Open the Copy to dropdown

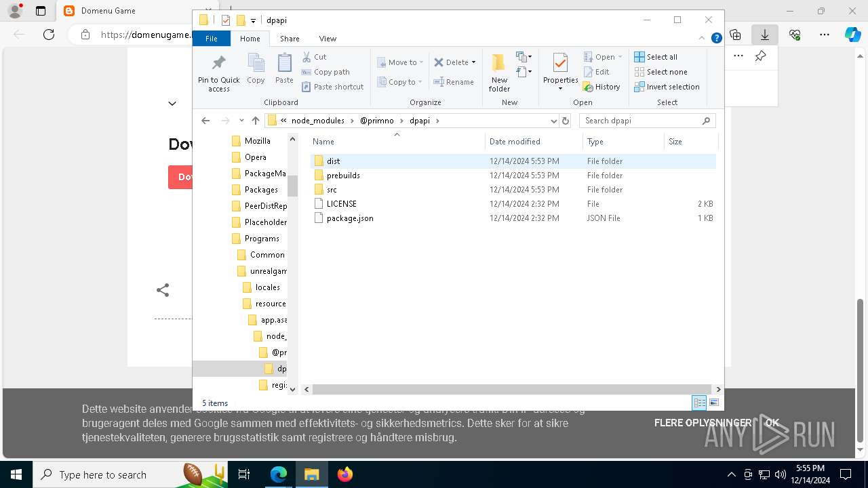pyautogui.click(x=399, y=82)
